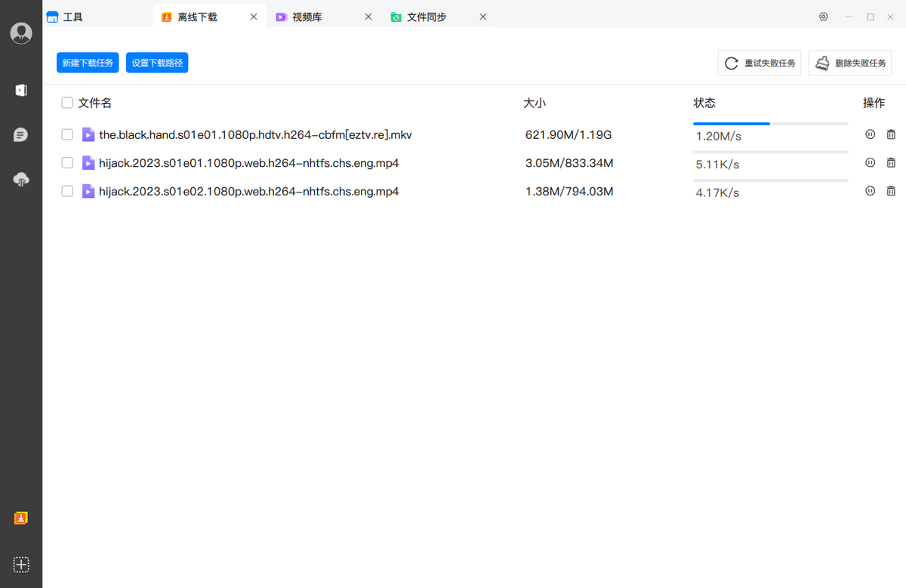This screenshot has height=588, width=906.
Task: Select file name the.black.hand.s01e01.1080p.hdtv mkv
Action: [x=255, y=135]
